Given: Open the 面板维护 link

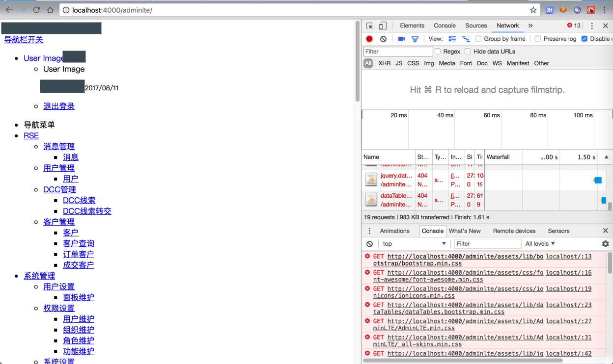Looking at the screenshot, I should tap(79, 297).
